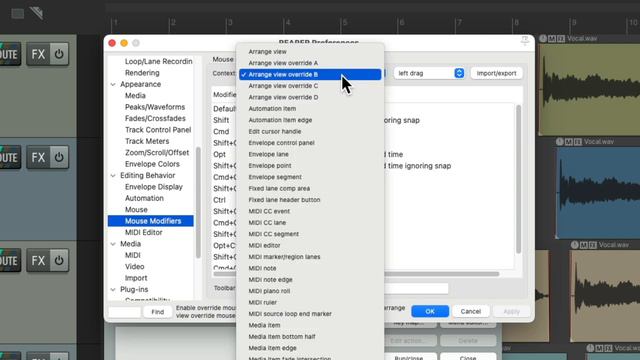The image size is (640, 360).
Task: Collapse the Plug-ins tree section
Action: point(113,290)
